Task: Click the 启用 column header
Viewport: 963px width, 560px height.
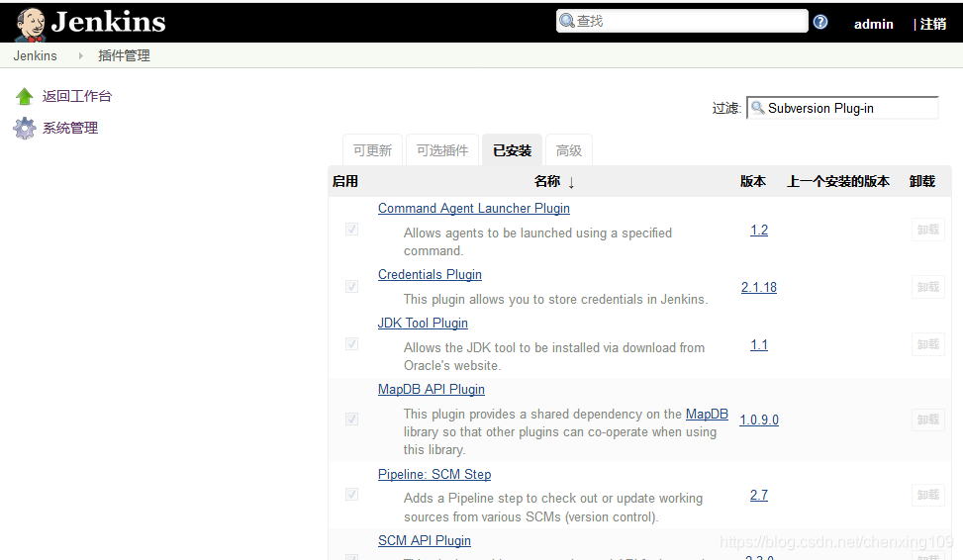Action: coord(345,181)
